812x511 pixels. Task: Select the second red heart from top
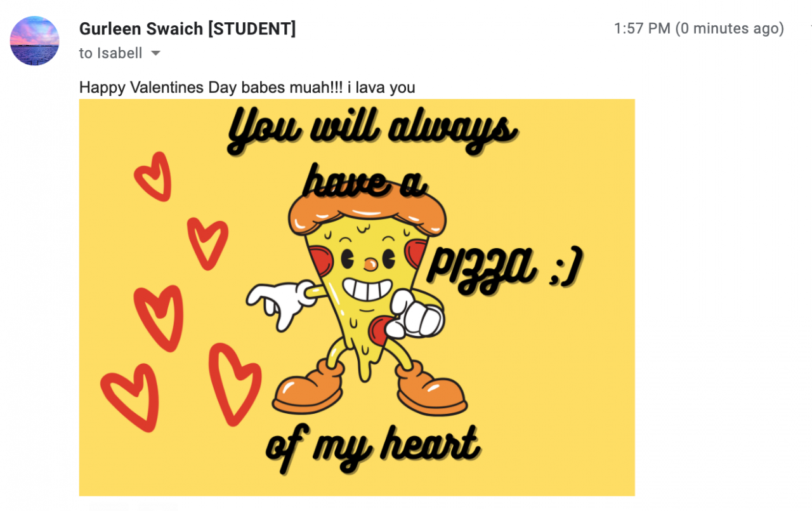point(207,242)
